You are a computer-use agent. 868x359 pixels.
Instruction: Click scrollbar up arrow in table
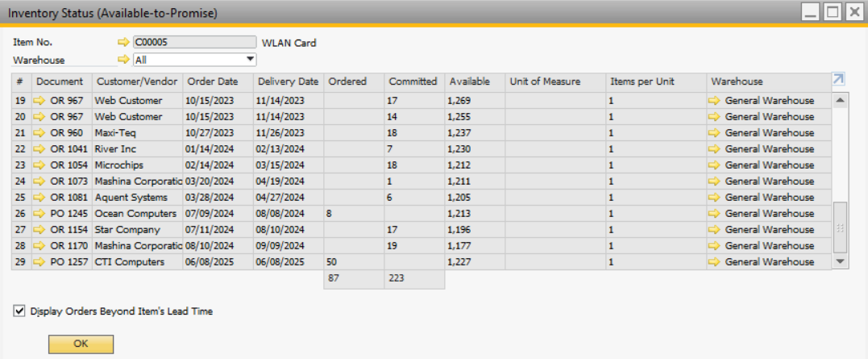coord(841,100)
